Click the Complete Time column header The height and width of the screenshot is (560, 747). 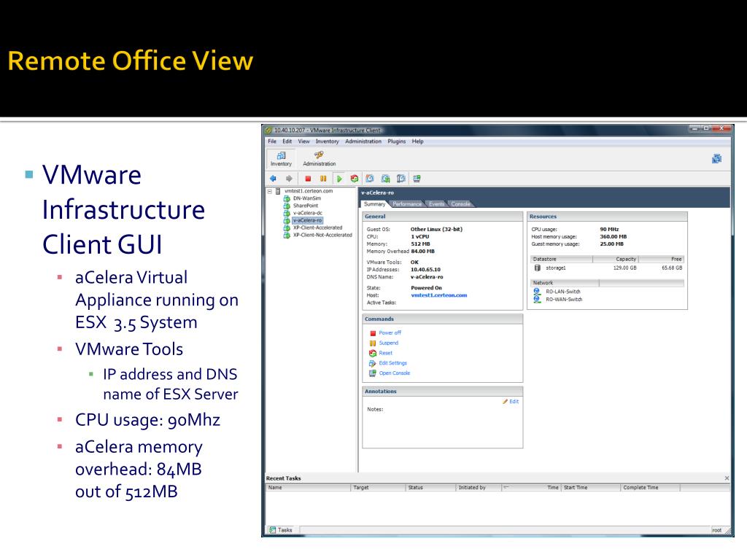(x=650, y=488)
